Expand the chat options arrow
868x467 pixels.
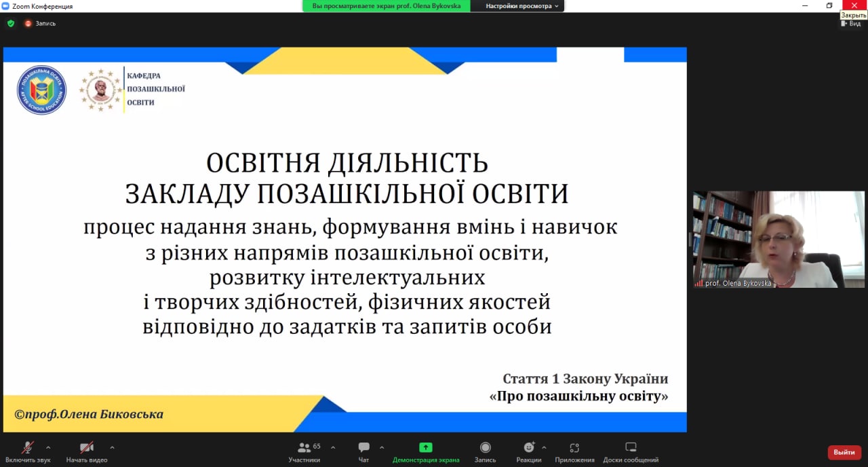click(x=382, y=447)
